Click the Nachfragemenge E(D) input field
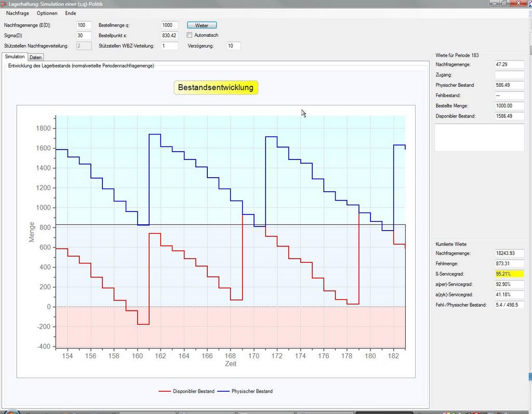 pyautogui.click(x=84, y=25)
